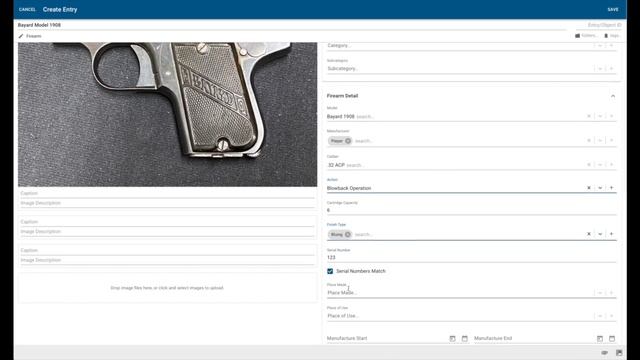
Task: Edit the entry title Bayard Model 1908
Action: click(291, 25)
